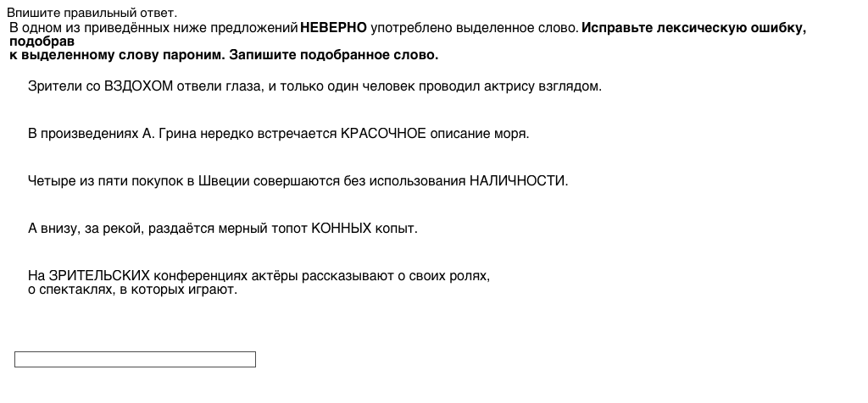Screen dimensions: 868x403
Task: Click the line 'о спектаклях, в которых играют.'
Action: pos(132,290)
